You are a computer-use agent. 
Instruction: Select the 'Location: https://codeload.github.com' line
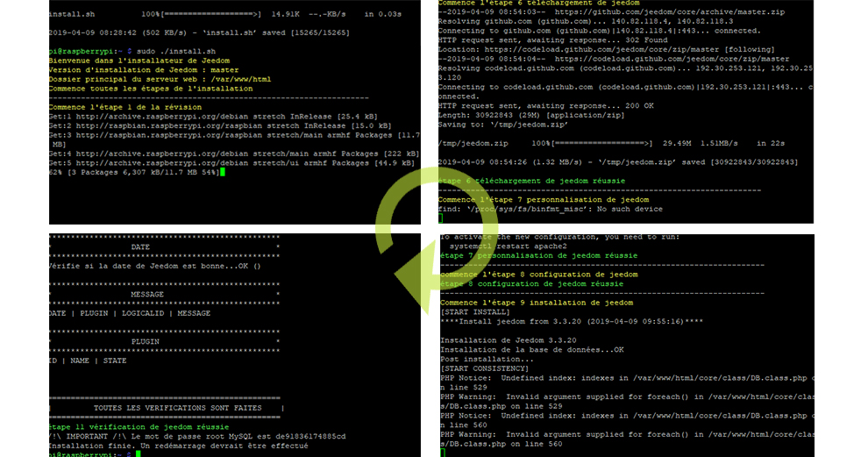[606, 49]
